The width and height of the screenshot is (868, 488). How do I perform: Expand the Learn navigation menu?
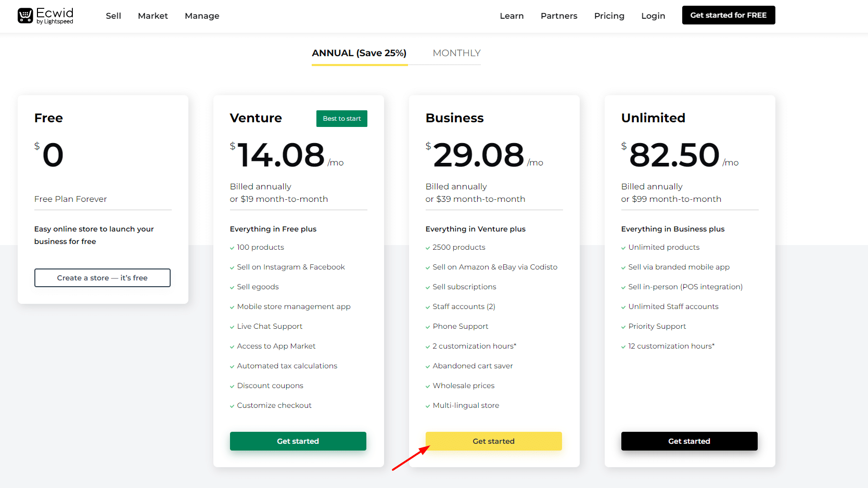coord(512,16)
